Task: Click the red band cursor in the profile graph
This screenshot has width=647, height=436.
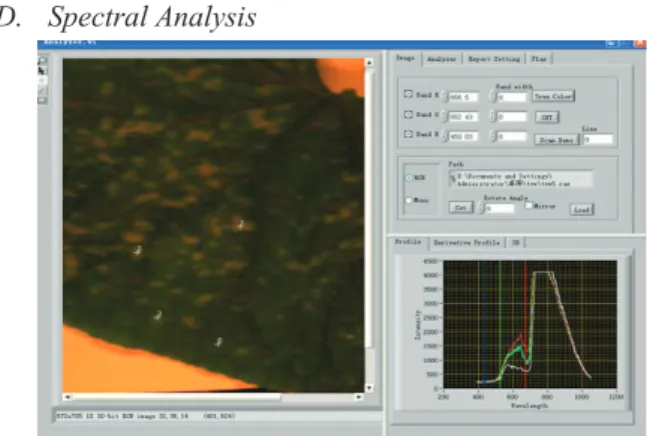Action: [525, 324]
